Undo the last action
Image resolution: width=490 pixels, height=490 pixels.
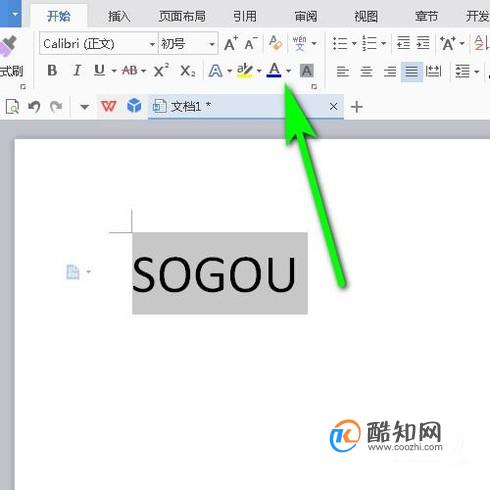pyautogui.click(x=34, y=107)
